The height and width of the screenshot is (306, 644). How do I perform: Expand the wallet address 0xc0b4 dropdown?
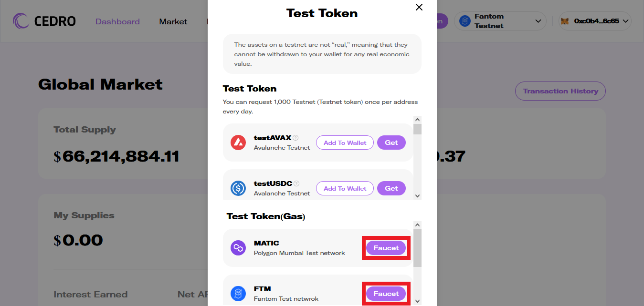point(626,21)
